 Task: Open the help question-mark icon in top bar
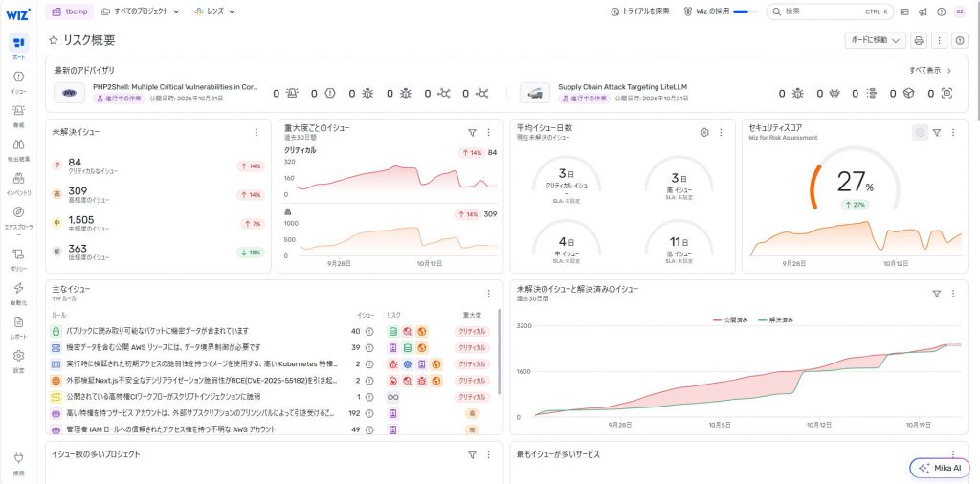click(942, 11)
